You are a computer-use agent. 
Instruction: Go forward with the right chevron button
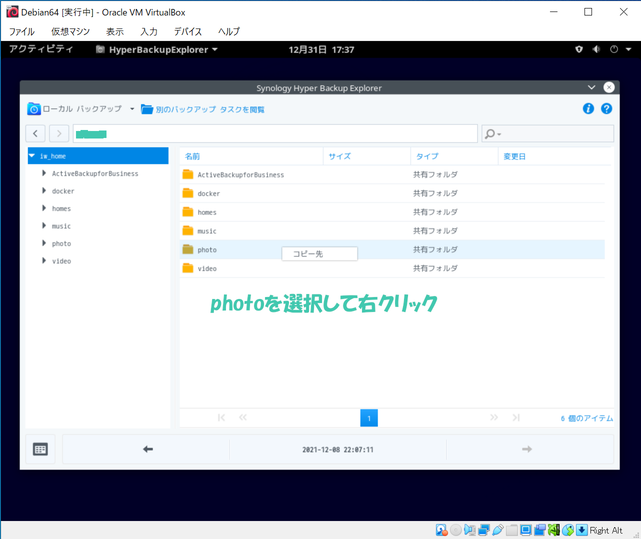[x=59, y=133]
